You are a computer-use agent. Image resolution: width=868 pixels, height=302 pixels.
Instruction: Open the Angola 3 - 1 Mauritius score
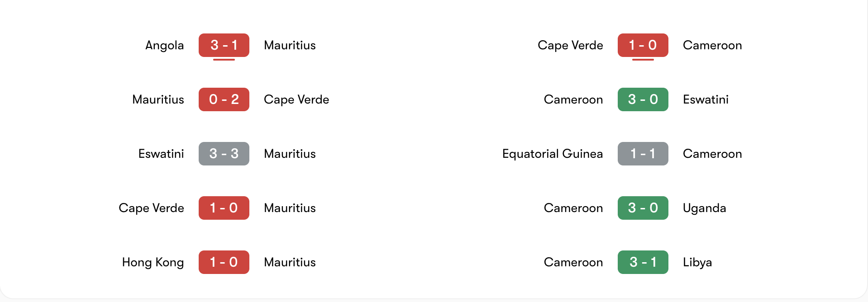(x=224, y=45)
